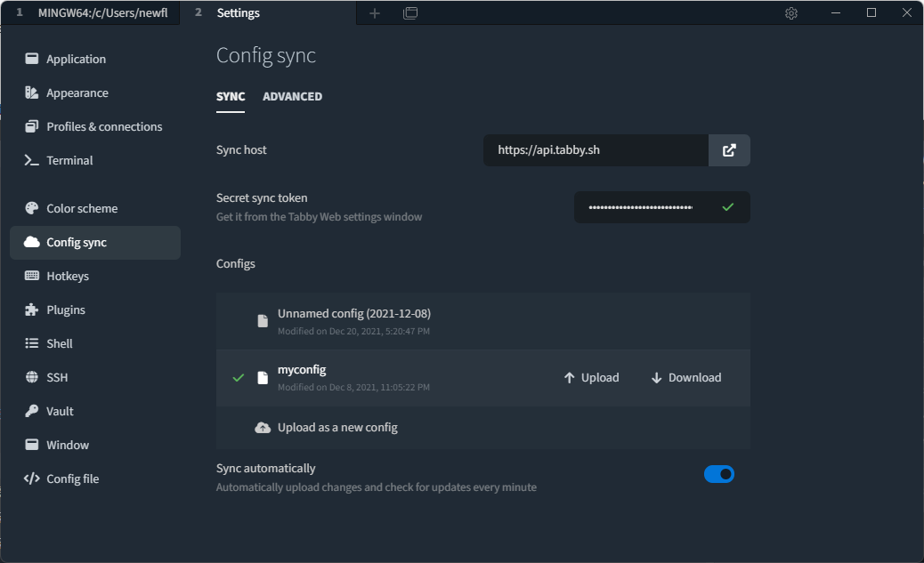Click the myconfig file icon
924x563 pixels.
(x=263, y=378)
